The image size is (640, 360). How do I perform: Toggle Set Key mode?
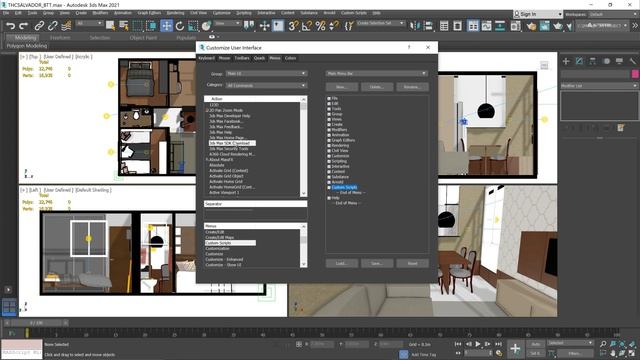(x=536, y=353)
